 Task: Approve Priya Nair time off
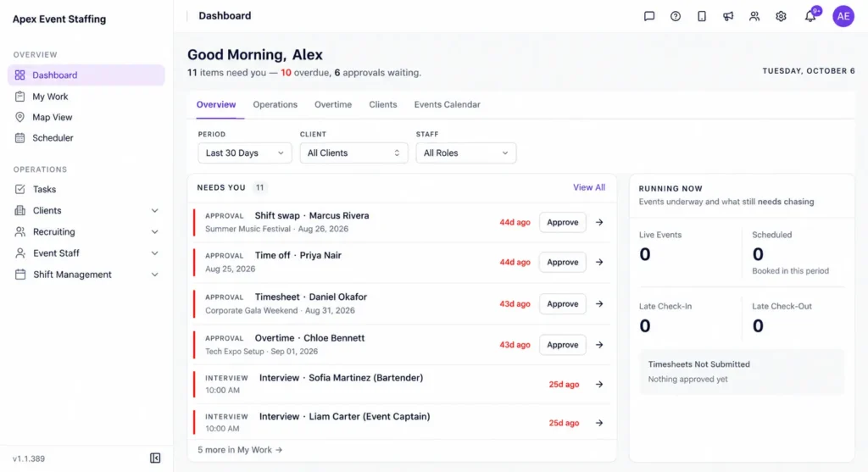pos(563,262)
